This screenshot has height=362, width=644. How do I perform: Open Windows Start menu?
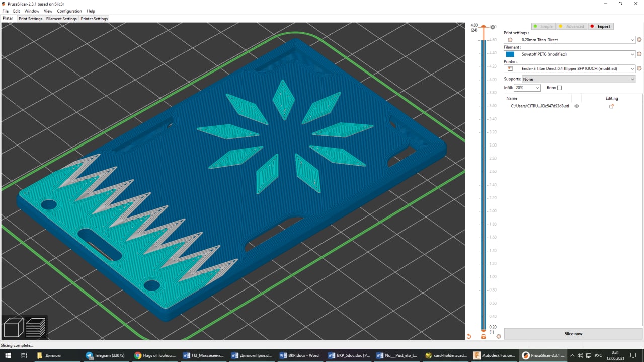click(8, 355)
